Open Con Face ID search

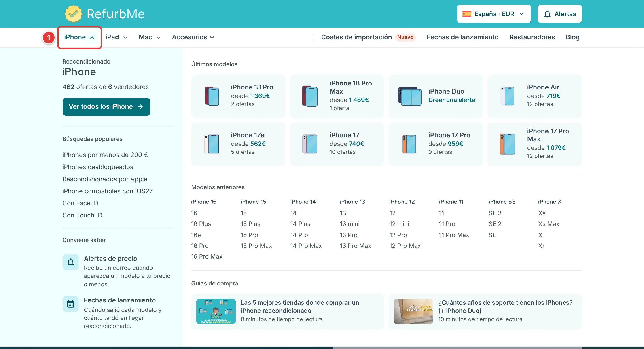pos(80,203)
